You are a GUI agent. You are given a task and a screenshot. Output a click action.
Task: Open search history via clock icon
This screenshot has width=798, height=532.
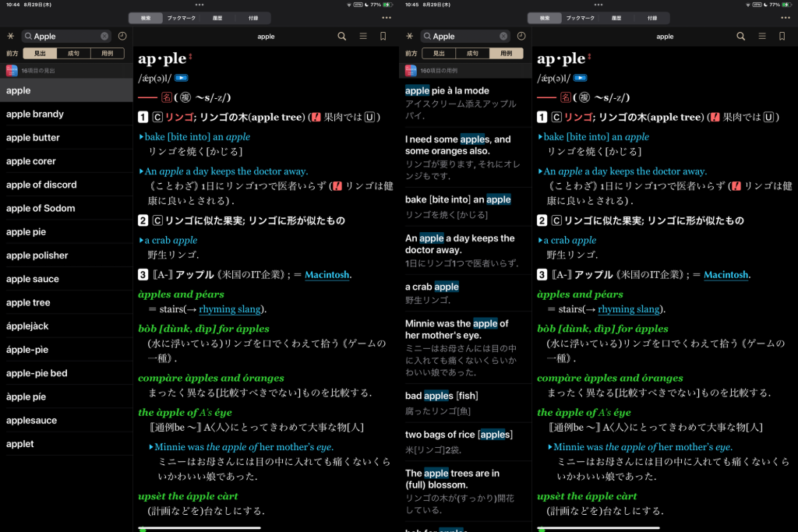pyautogui.click(x=122, y=36)
